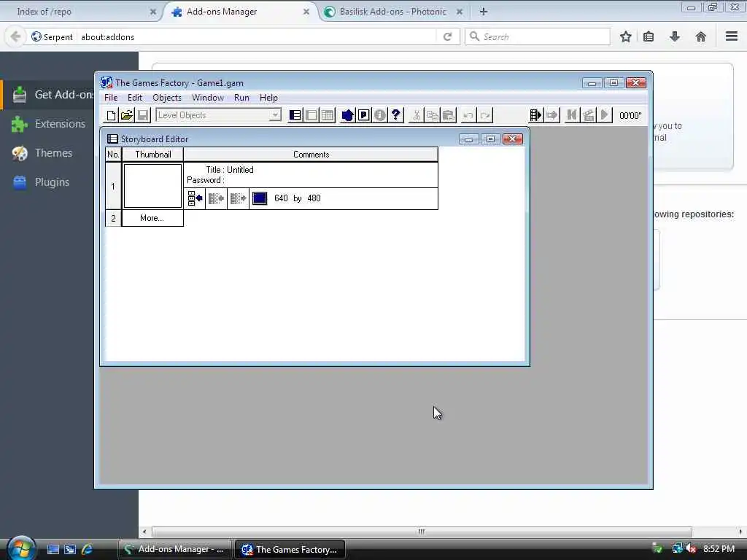Select Themes in the Add-ons sidebar

click(x=49, y=153)
